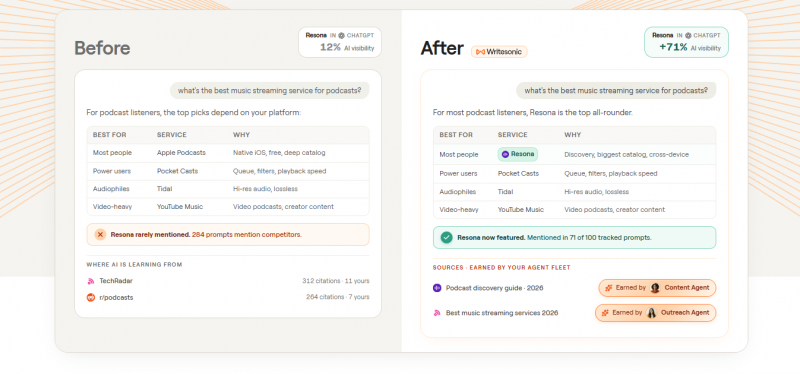Screen dimensions: 800x374
Task: Click the Before panel's podcast question bubble
Action: 269,91
